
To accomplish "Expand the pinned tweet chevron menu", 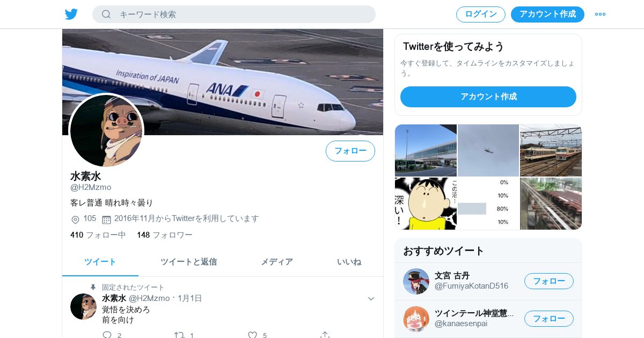I will 371,298.
